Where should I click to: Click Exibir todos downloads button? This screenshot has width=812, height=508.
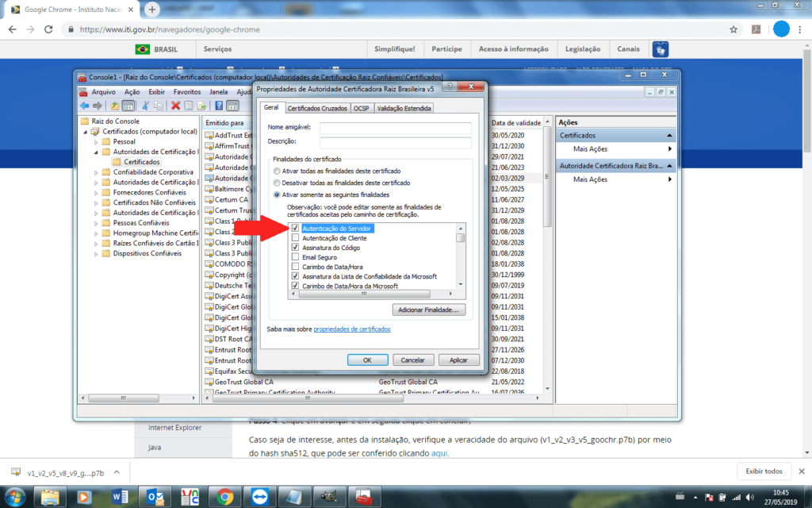click(x=764, y=471)
